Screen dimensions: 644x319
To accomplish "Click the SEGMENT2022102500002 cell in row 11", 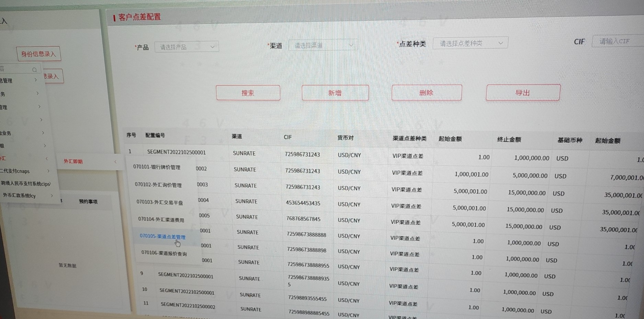I will (x=188, y=305).
